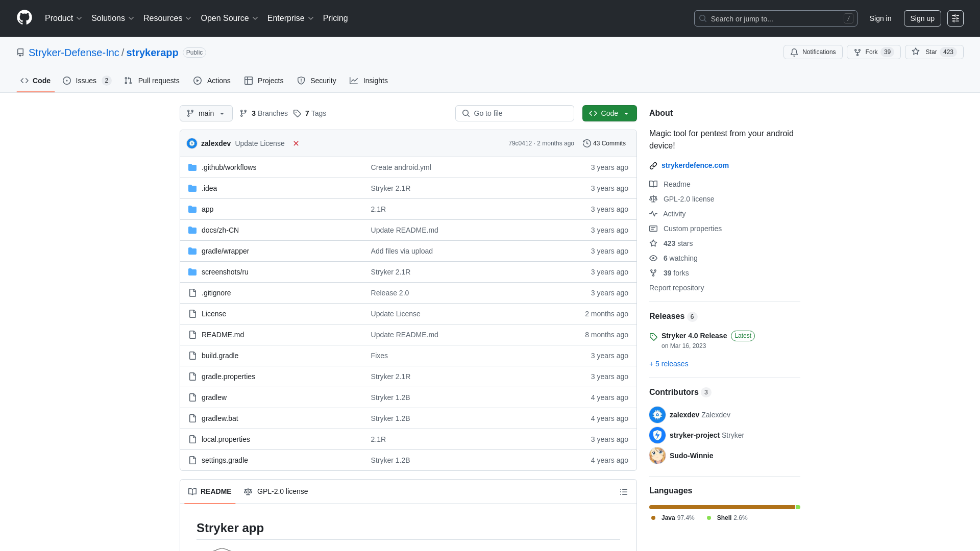Open the GitHub homepage logo
980x551 pixels.
24,18
